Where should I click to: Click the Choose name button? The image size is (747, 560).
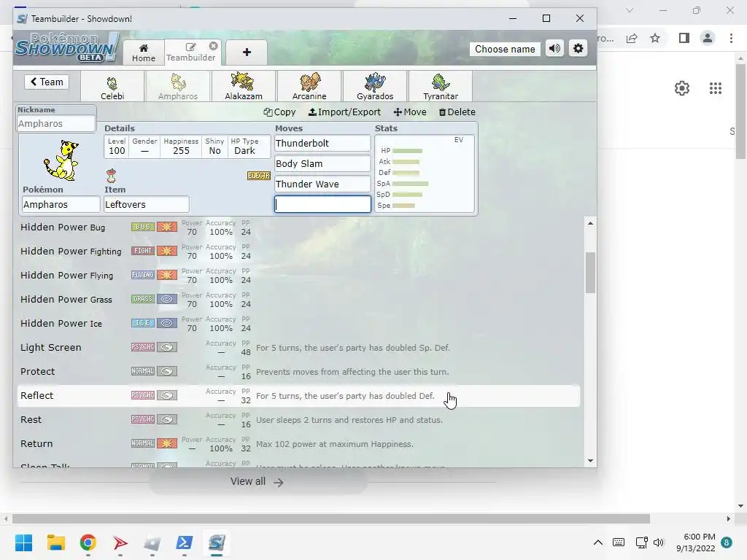505,49
